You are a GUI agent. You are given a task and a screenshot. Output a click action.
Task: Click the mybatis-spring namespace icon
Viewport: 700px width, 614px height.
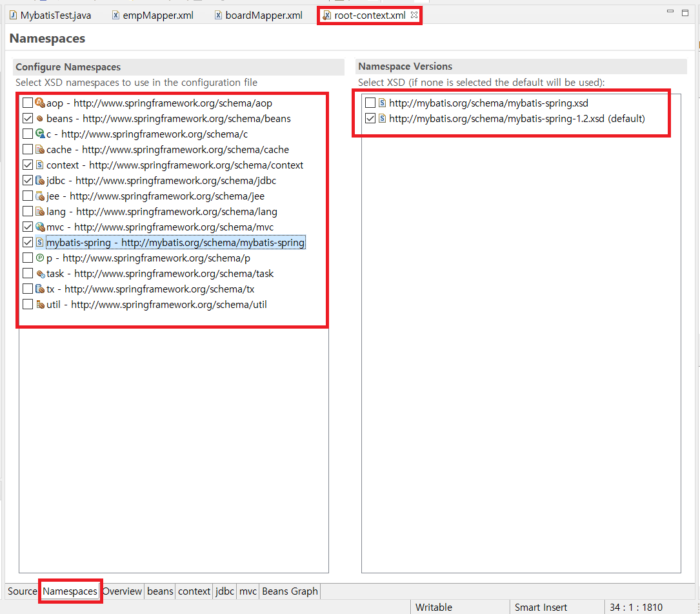(40, 242)
